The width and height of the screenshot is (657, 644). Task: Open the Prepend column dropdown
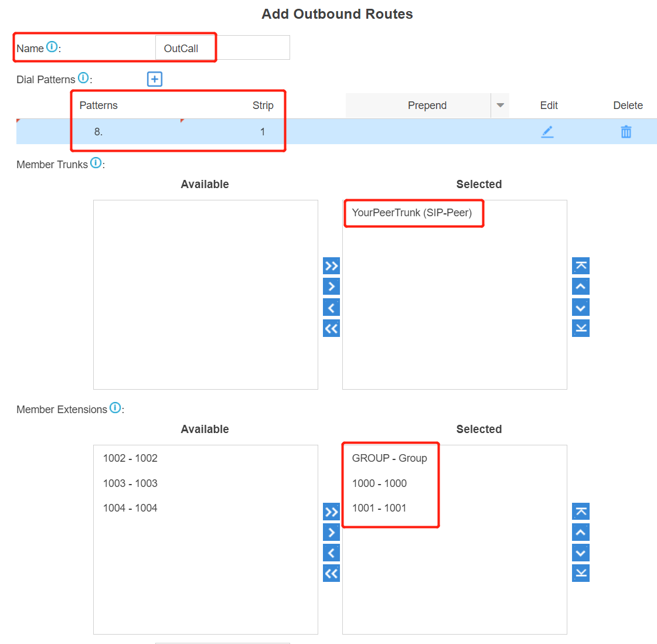500,105
